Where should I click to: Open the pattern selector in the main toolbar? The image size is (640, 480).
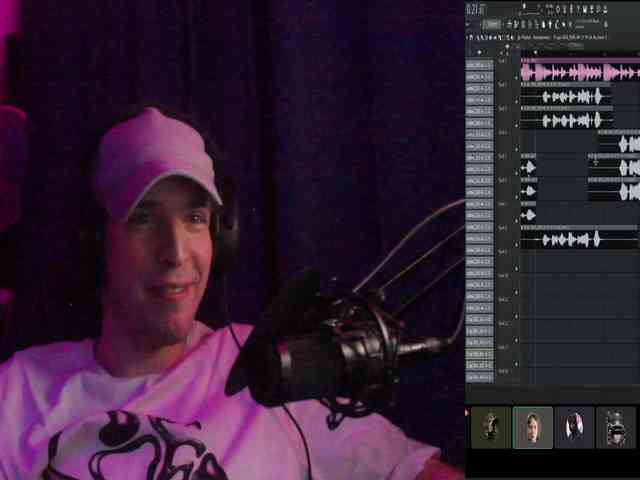tap(492, 23)
